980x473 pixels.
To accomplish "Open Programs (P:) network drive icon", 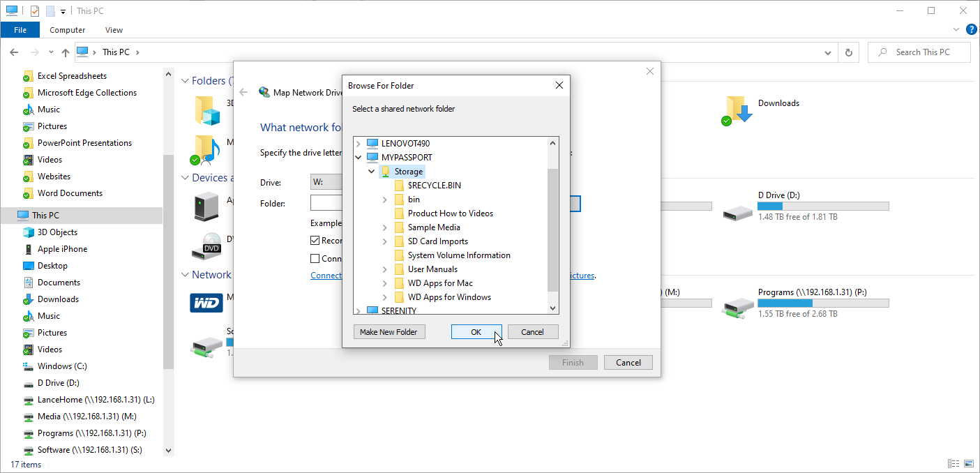I will tap(738, 305).
